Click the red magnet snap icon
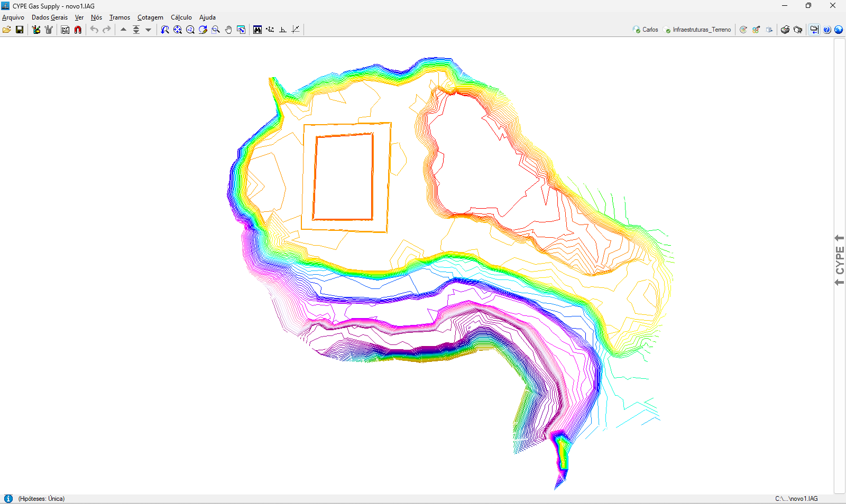The image size is (846, 504). click(x=78, y=30)
